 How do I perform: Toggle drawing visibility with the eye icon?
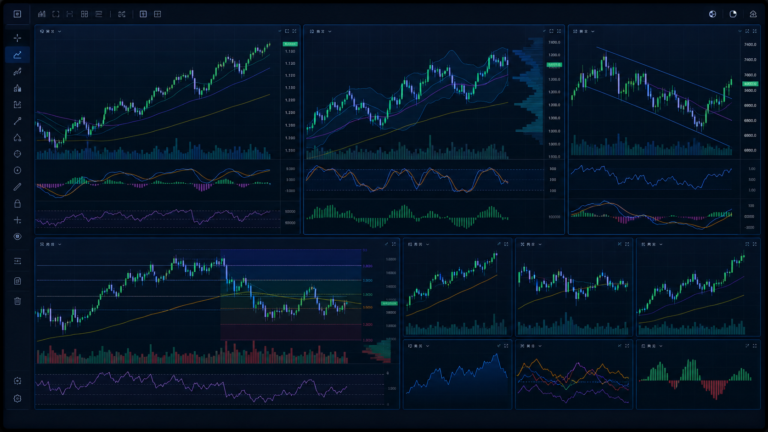tap(18, 237)
